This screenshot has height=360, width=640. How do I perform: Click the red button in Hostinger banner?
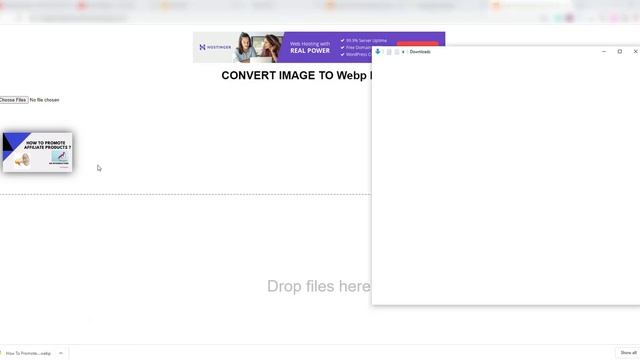tap(417, 43)
